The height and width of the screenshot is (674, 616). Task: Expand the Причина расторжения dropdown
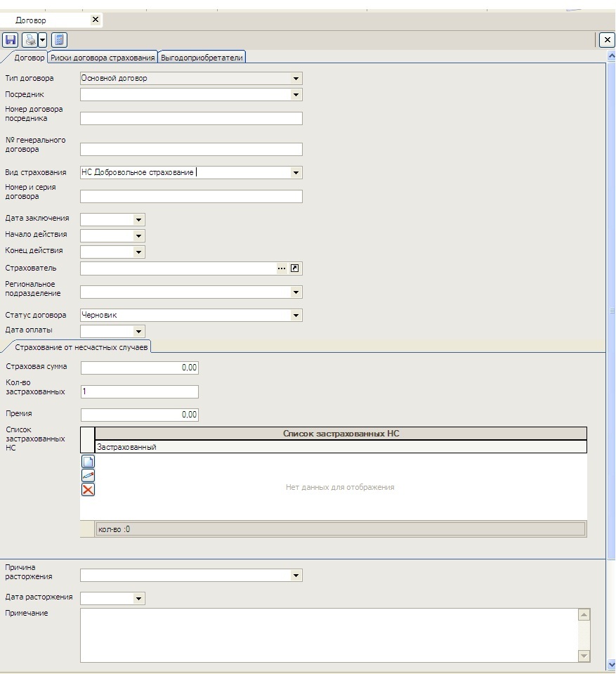296,576
